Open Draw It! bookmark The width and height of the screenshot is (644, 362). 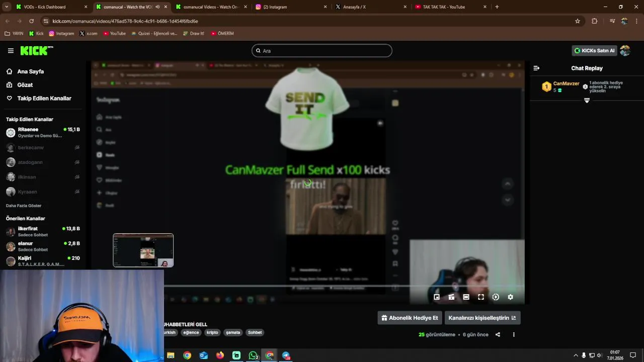(193, 34)
